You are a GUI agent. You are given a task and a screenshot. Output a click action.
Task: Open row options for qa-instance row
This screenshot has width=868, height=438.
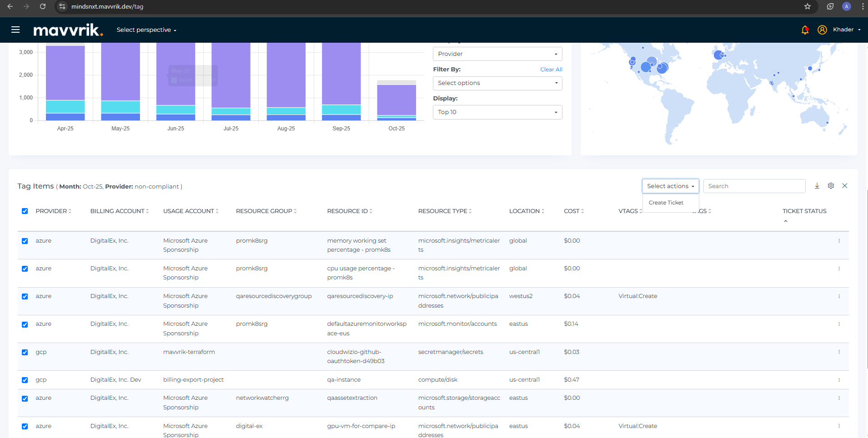(x=839, y=380)
